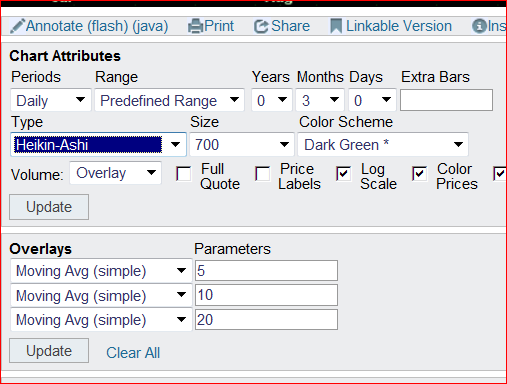Open the Heikin-Ashi chart type dropdown

coord(98,145)
